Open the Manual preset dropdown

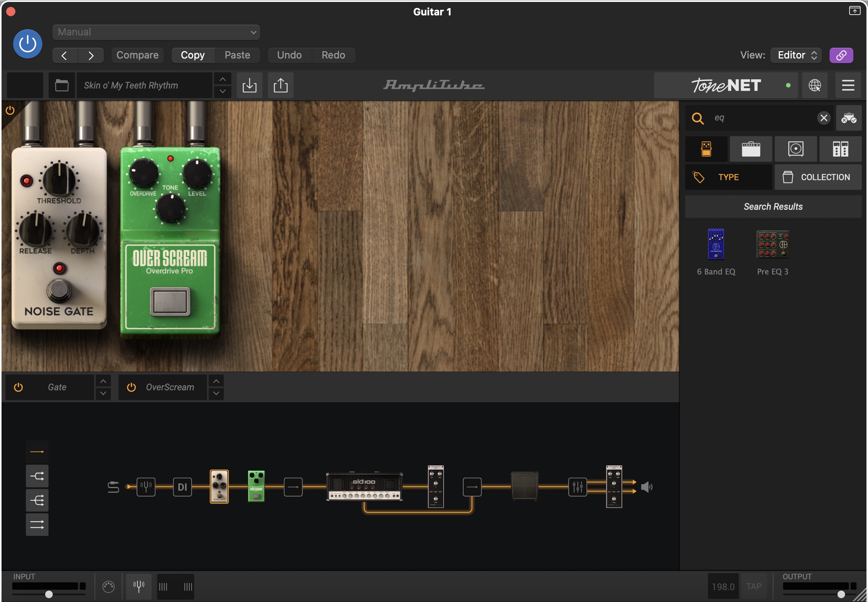click(156, 32)
